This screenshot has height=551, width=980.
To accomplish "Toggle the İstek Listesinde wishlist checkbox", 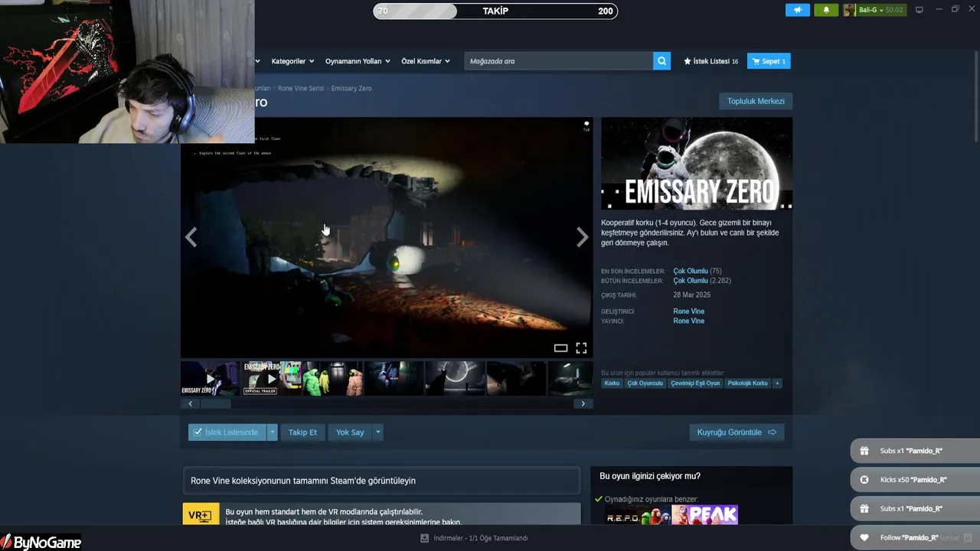I will (198, 432).
